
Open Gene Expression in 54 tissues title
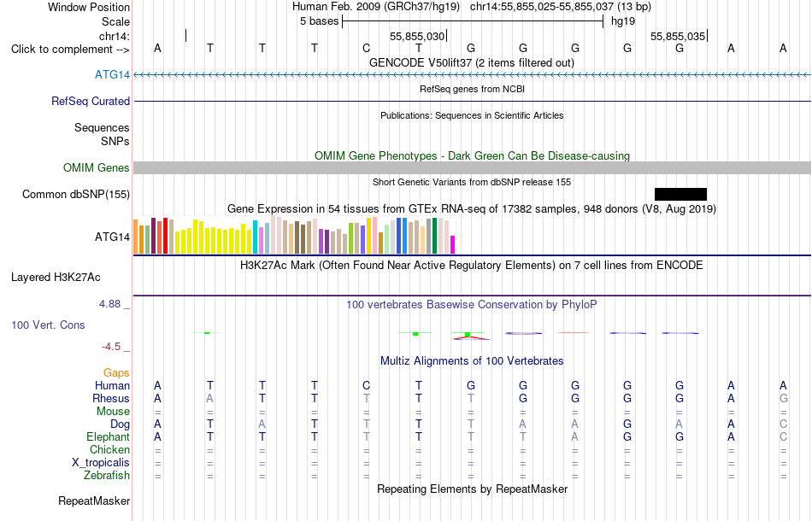[472, 209]
